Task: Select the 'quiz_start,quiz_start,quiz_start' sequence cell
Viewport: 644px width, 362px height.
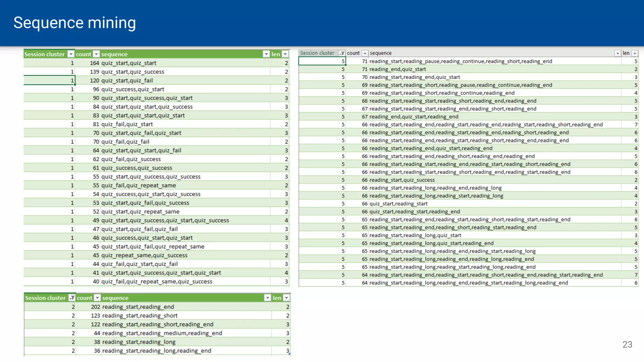Action: point(185,115)
